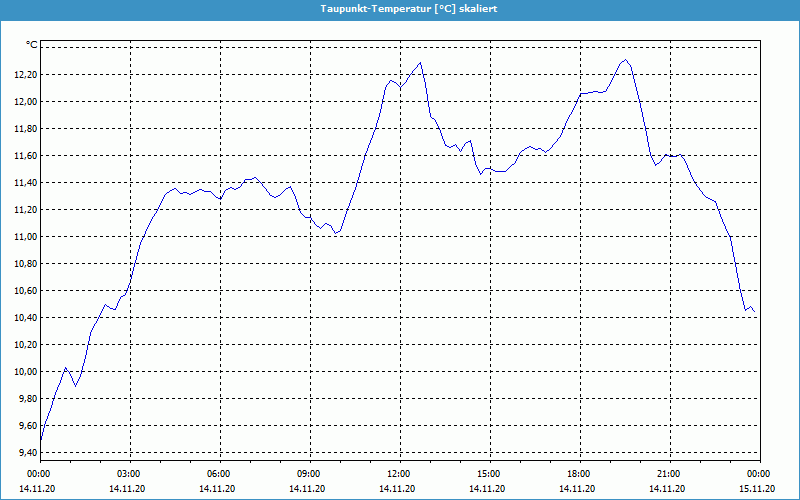800x500 pixels.
Task: Click the 00:00 time label at left
Action: (38, 473)
